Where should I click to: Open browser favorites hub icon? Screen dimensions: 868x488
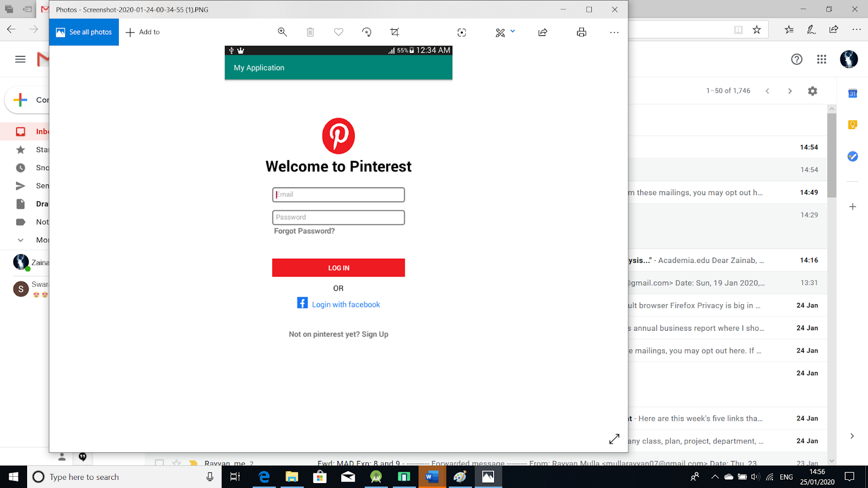(789, 30)
